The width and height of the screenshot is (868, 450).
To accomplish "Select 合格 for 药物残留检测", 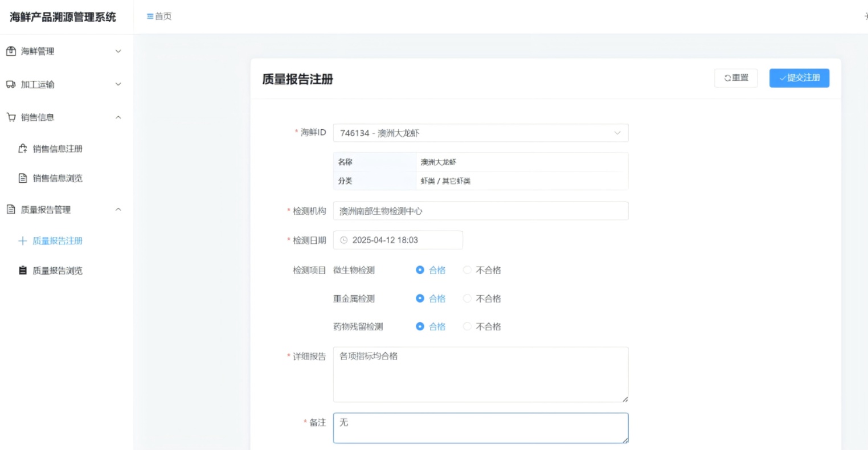I will point(420,326).
